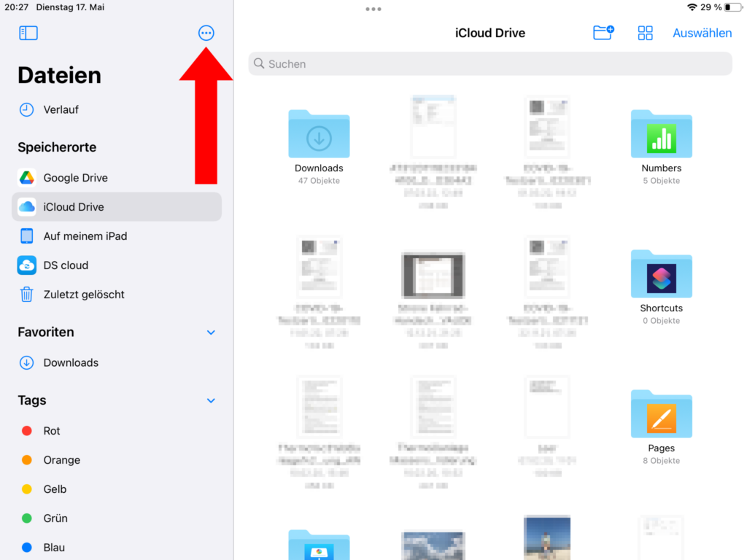Viewport: 747px width, 560px height.
Task: Open DS cloud location
Action: [x=117, y=265]
